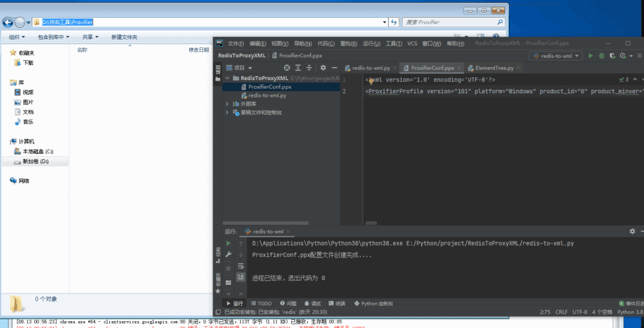The image size is (644, 328).
Task: Open the 调试 (Debug) tool window
Action: tap(313, 303)
